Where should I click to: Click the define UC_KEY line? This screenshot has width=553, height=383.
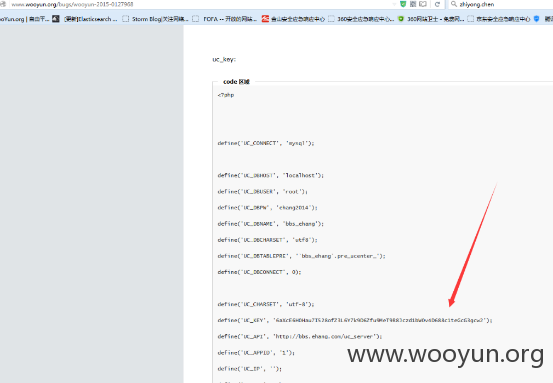[355, 321]
